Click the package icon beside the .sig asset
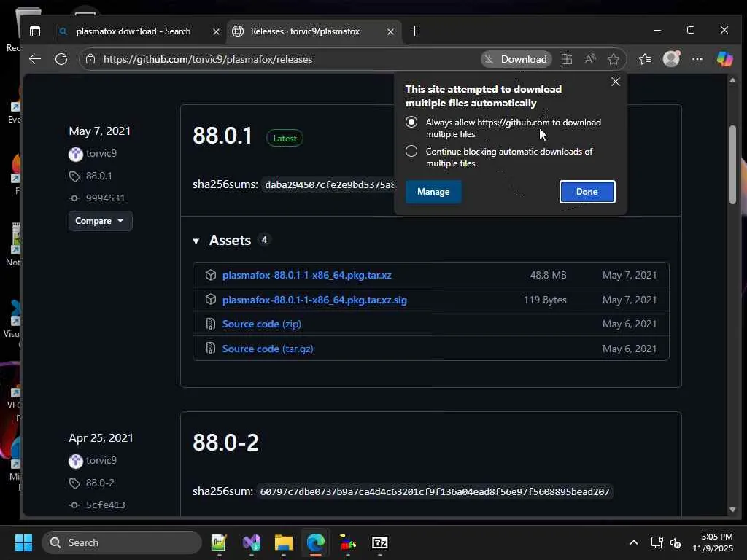This screenshot has width=747, height=560. click(211, 299)
